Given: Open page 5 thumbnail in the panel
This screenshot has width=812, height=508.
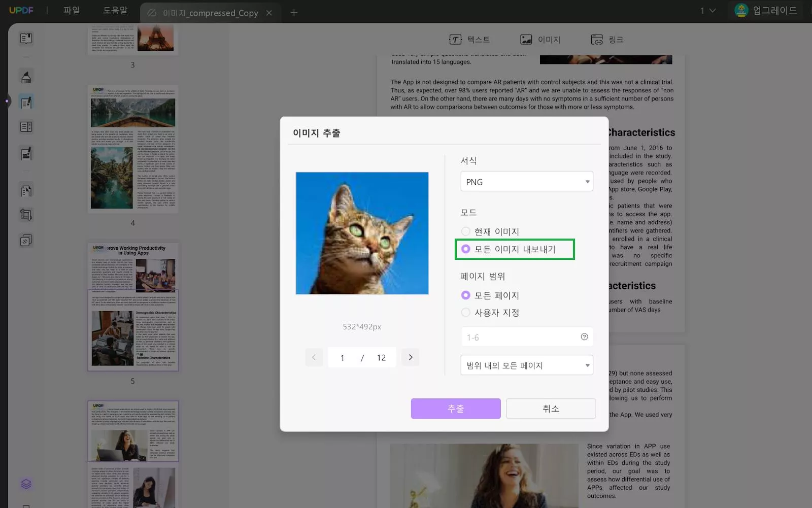Looking at the screenshot, I should pos(133,307).
